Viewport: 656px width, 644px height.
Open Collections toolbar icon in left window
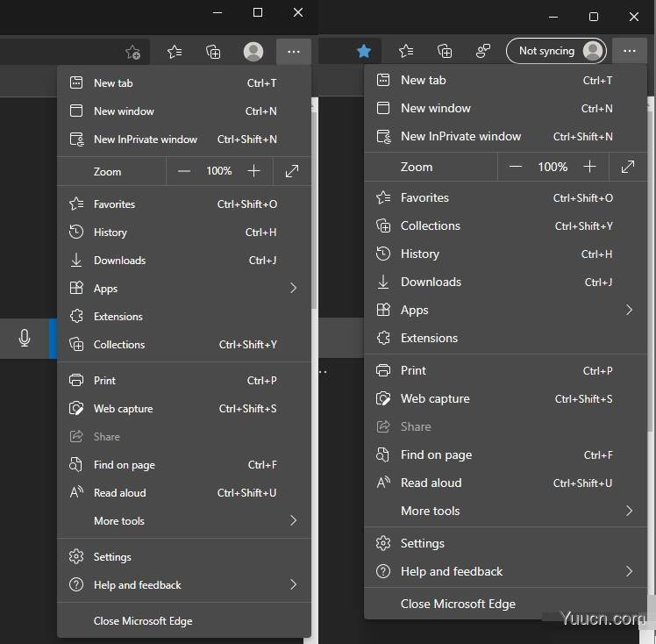pos(213,52)
